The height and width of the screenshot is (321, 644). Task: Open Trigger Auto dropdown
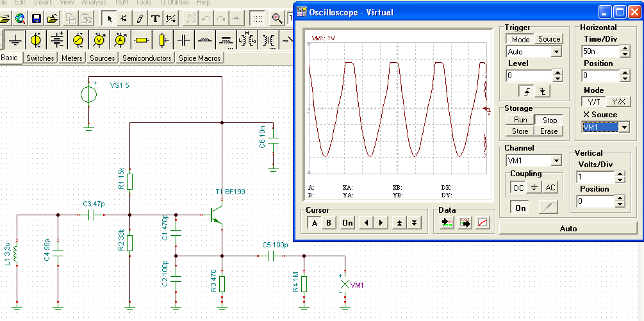tap(556, 52)
